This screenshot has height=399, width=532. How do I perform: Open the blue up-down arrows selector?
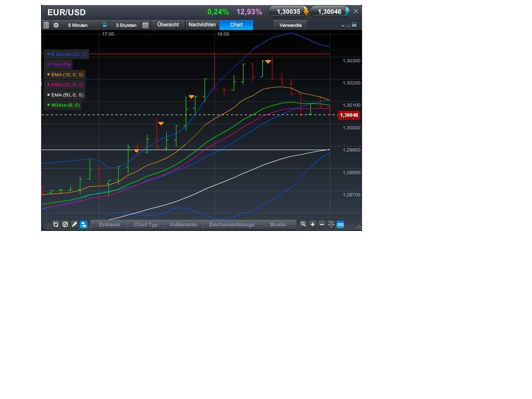tap(84, 224)
